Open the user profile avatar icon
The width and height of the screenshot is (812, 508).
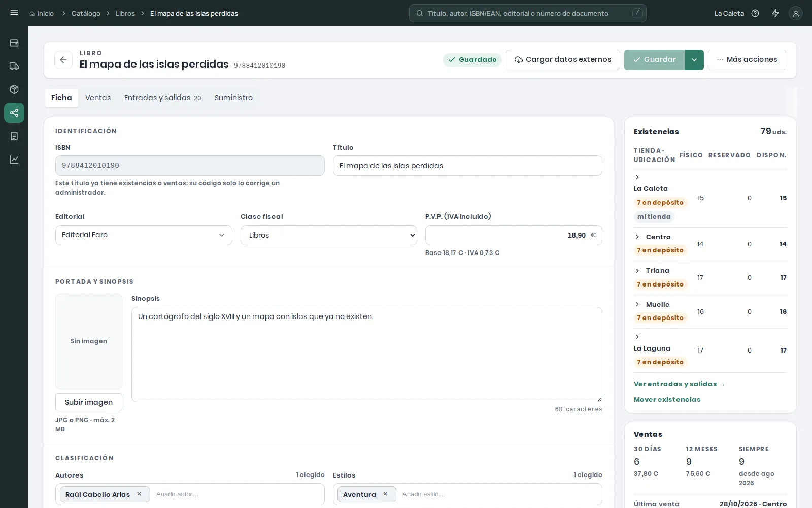click(796, 13)
